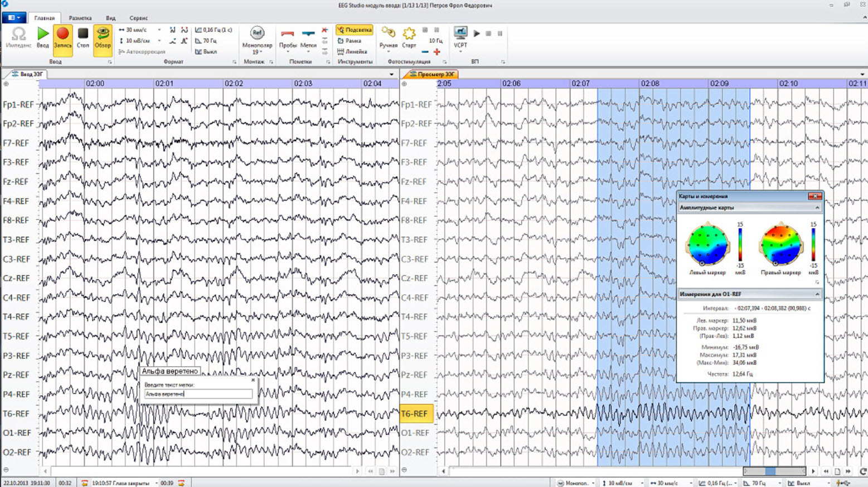Image resolution: width=868 pixels, height=487 pixels.
Task: Open the Монополяр 19 montage dropdown
Action: (x=257, y=40)
